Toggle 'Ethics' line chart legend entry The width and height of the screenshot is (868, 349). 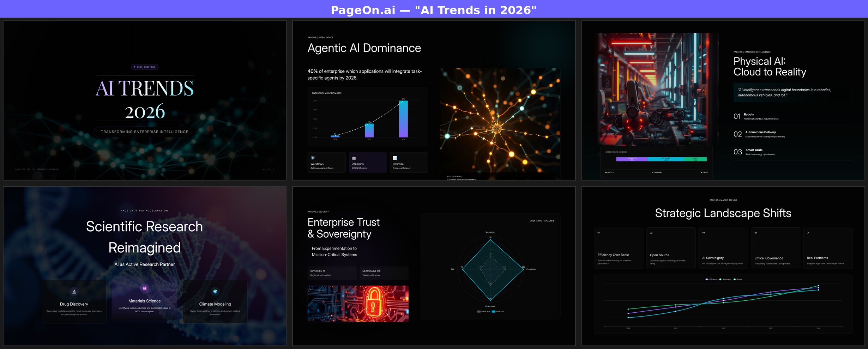[738, 279]
